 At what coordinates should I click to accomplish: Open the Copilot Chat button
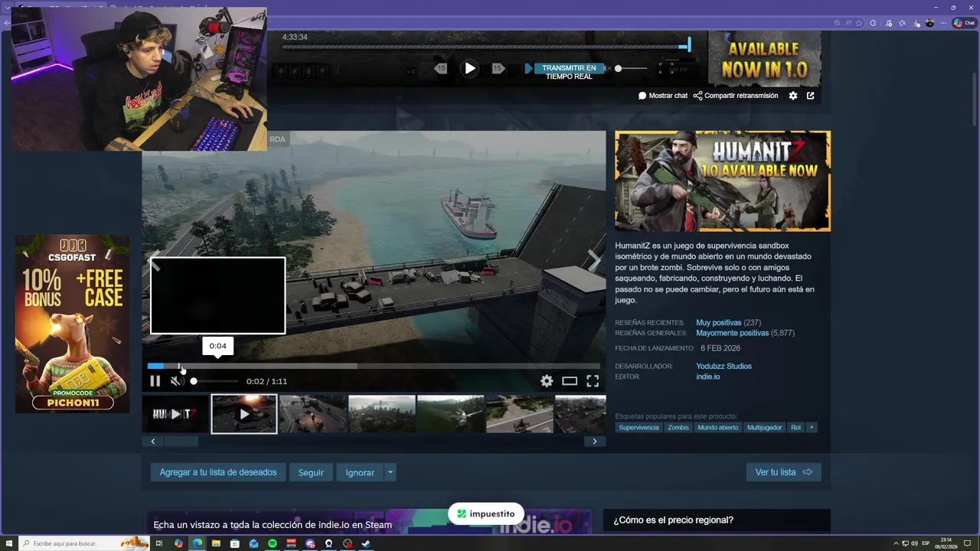[x=964, y=23]
